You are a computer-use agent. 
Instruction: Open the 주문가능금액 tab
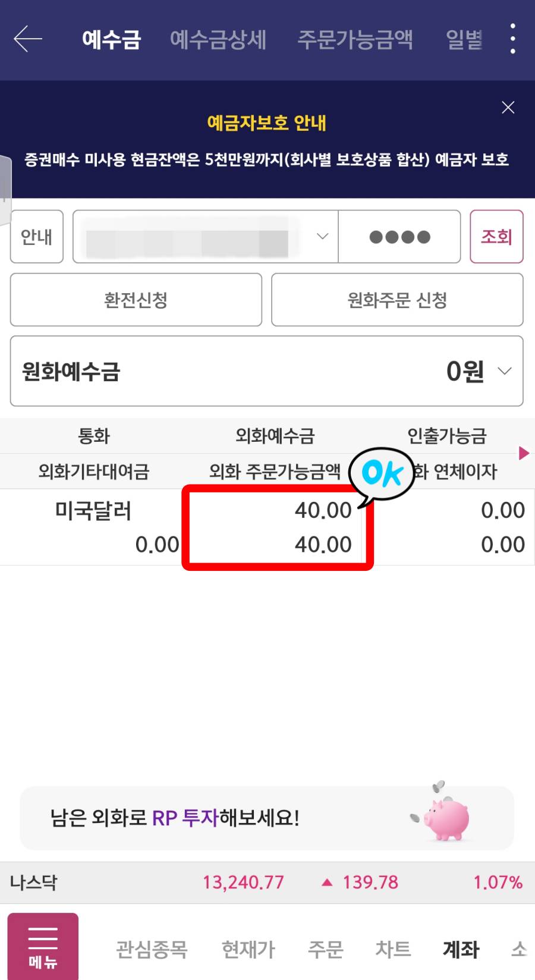click(x=355, y=39)
